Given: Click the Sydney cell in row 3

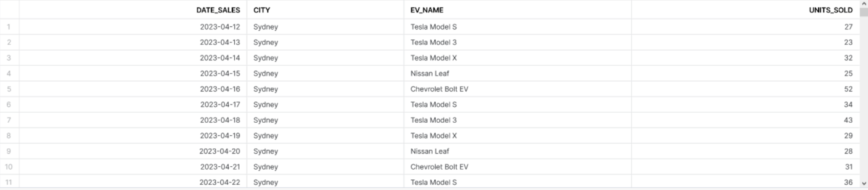Looking at the screenshot, I should click(x=325, y=58).
